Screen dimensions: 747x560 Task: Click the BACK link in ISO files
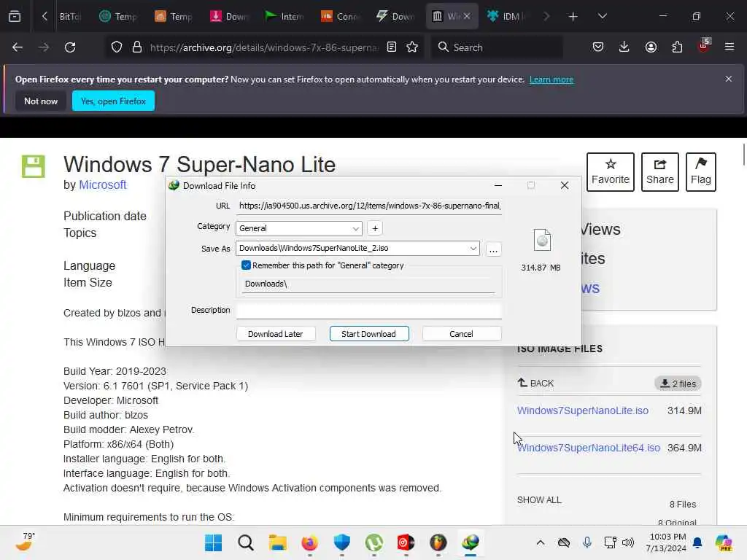click(x=535, y=383)
